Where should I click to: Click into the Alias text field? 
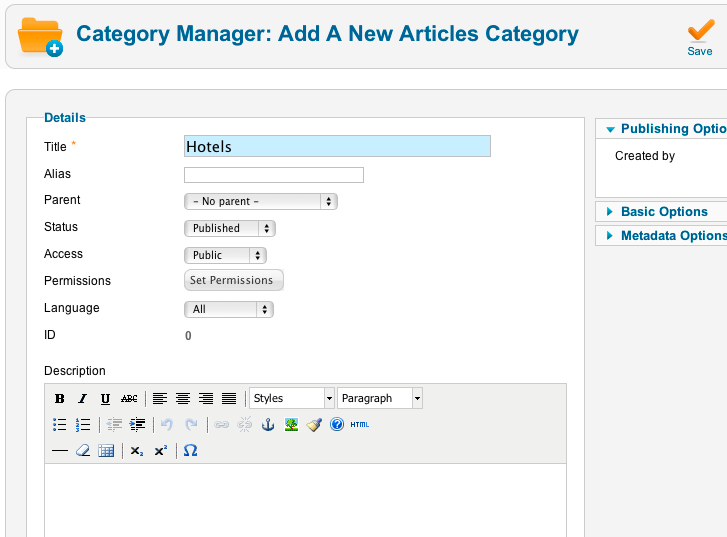click(274, 175)
